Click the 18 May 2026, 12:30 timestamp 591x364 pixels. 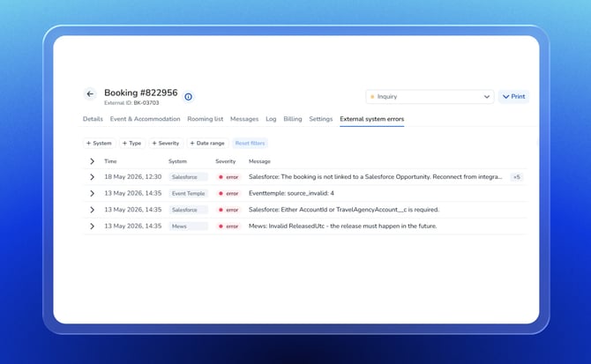[132, 177]
